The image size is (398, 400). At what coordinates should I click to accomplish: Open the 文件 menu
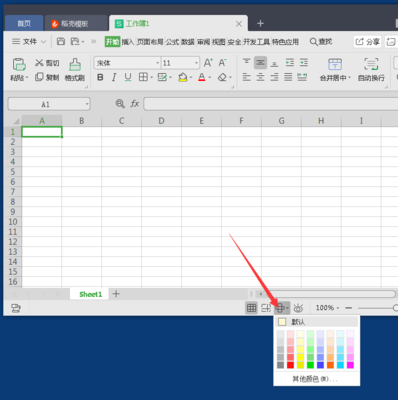click(29, 42)
